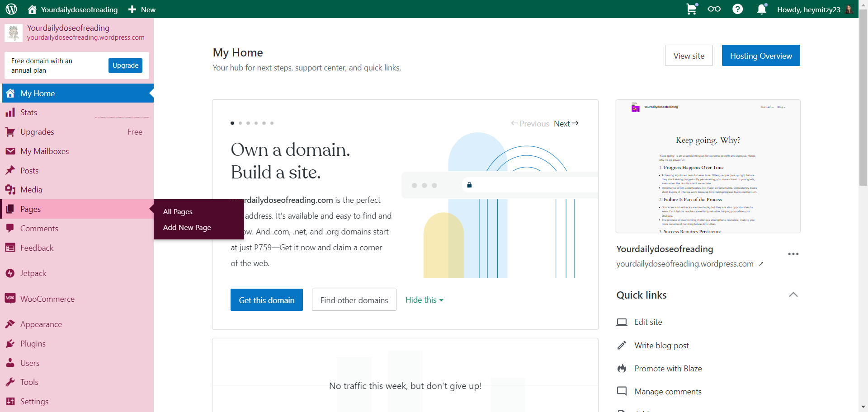Click the Appearance paintbrush icon
Viewport: 868px width, 412px height.
tap(10, 324)
